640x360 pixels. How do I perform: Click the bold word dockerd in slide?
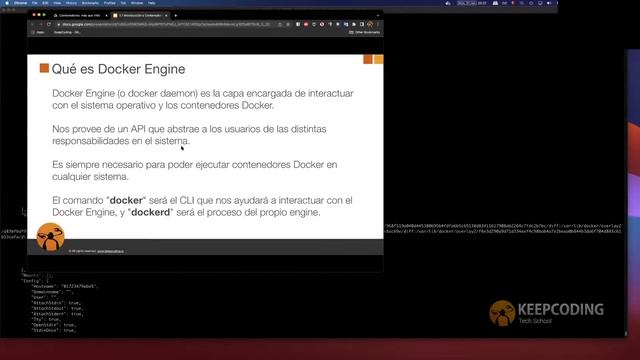pos(150,212)
